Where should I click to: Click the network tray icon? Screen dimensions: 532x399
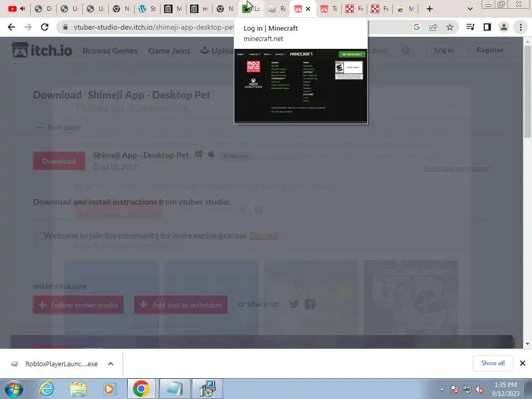coord(467,389)
